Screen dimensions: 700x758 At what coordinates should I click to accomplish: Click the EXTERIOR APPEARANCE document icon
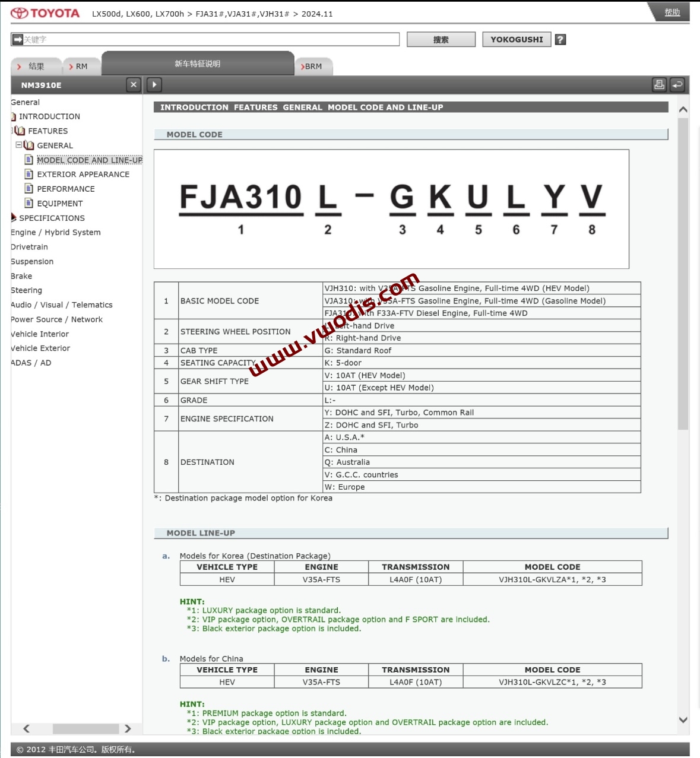[28, 174]
